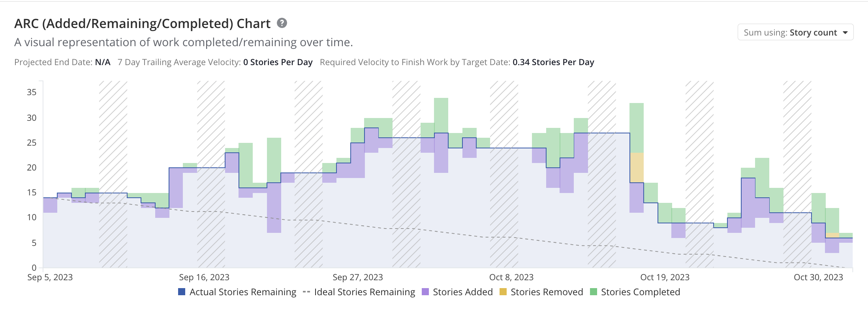Image resolution: width=868 pixels, height=311 pixels.
Task: Click the Projected End Date N/A value
Action: [103, 62]
